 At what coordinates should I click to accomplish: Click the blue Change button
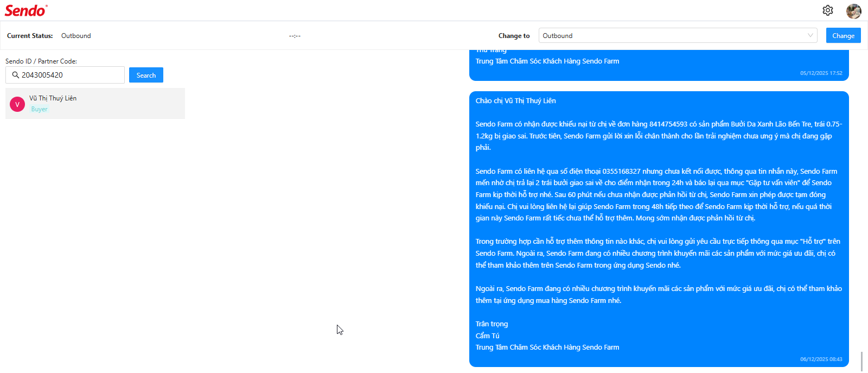coord(843,35)
